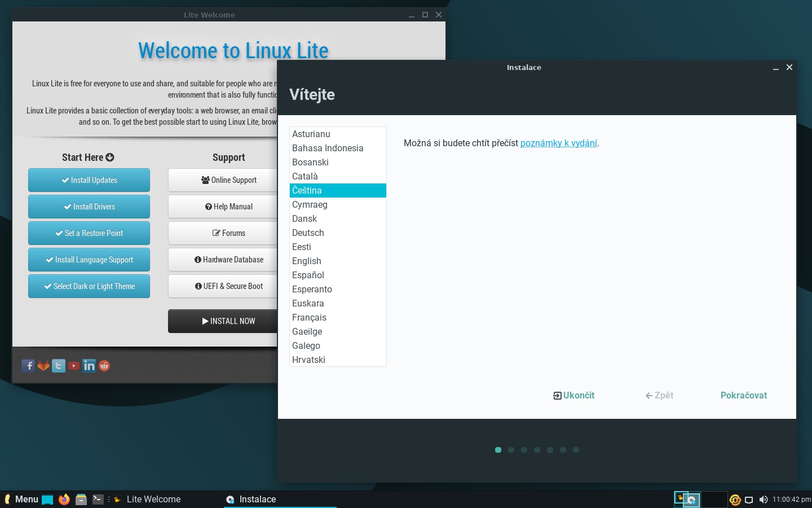
Task: Open the Twitter icon in Lite Welcome
Action: pos(59,366)
